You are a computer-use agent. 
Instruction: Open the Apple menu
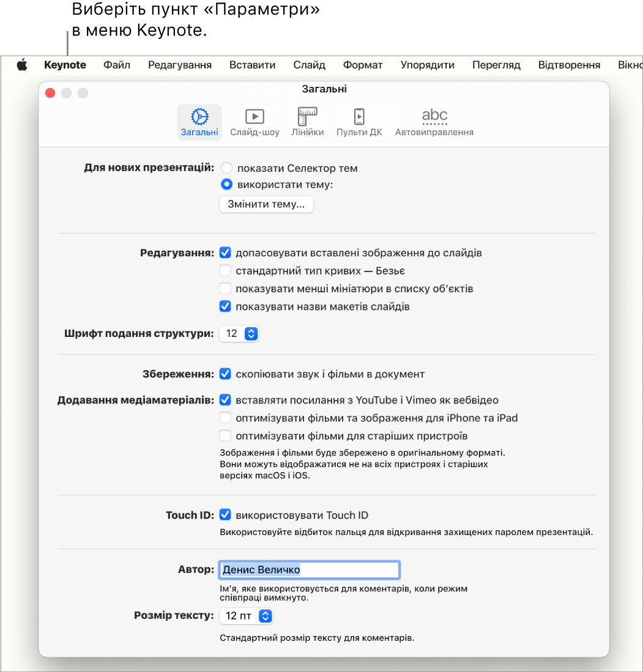point(22,65)
